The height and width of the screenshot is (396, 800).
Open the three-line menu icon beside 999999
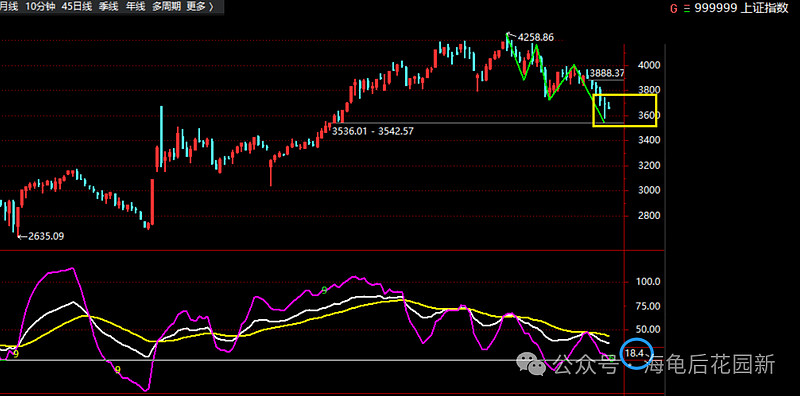click(687, 9)
